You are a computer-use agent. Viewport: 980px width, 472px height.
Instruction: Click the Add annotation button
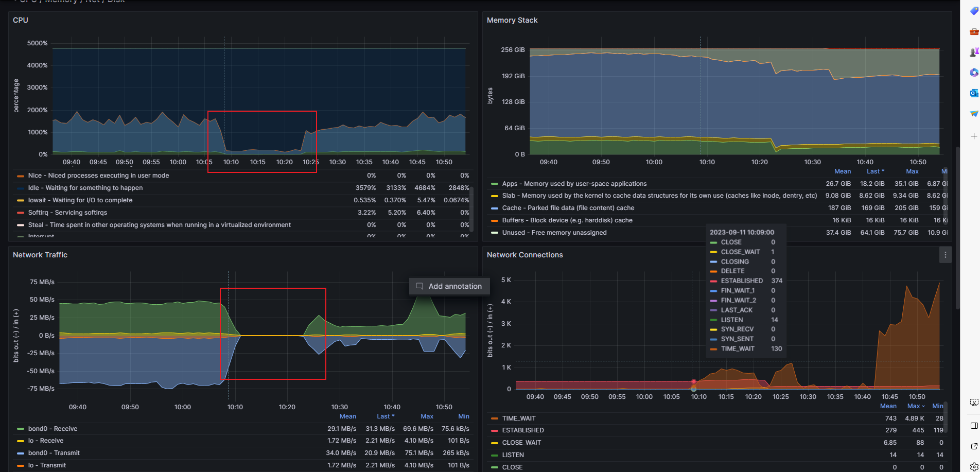[x=449, y=286]
